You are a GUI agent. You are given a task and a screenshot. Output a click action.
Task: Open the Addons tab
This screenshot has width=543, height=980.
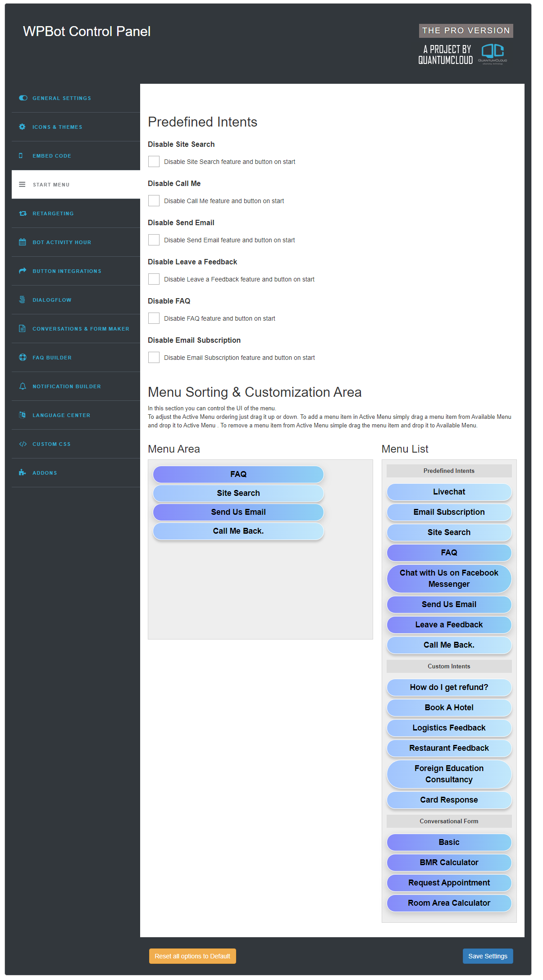pos(76,473)
